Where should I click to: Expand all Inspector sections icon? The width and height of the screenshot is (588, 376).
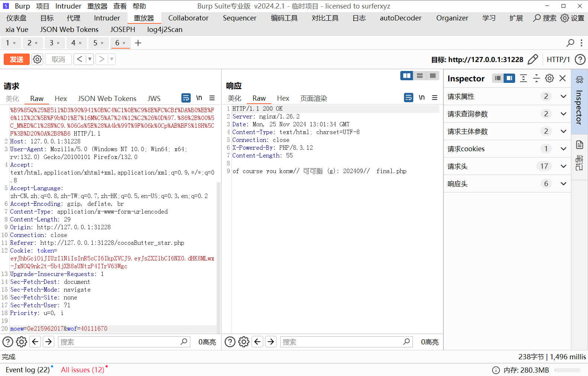pyautogui.click(x=523, y=78)
